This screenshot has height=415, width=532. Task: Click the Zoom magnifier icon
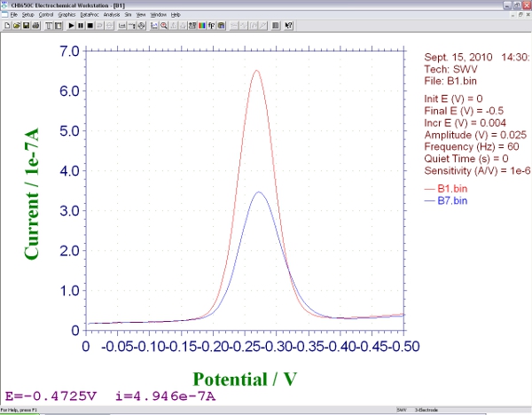pyautogui.click(x=164, y=26)
